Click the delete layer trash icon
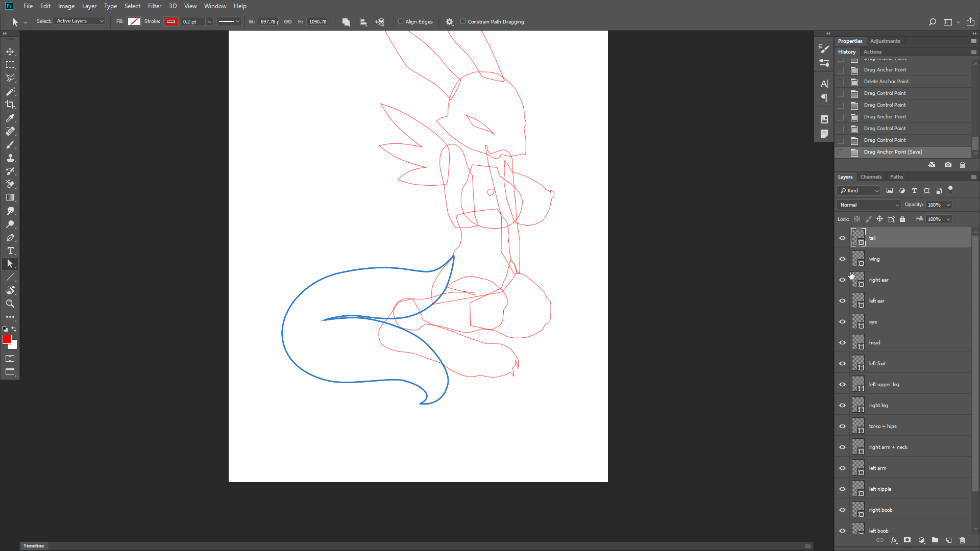Screen dimensions: 980x551 [x=962, y=540]
